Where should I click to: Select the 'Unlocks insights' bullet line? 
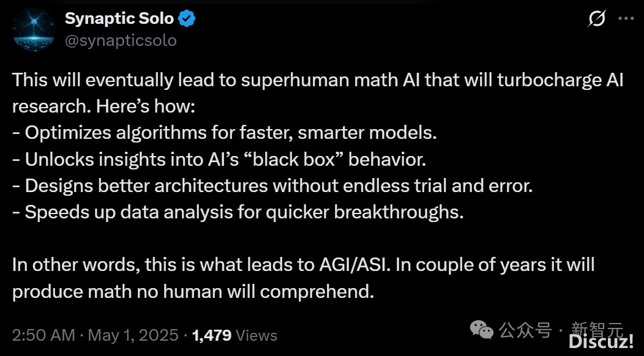pyautogui.click(x=219, y=159)
